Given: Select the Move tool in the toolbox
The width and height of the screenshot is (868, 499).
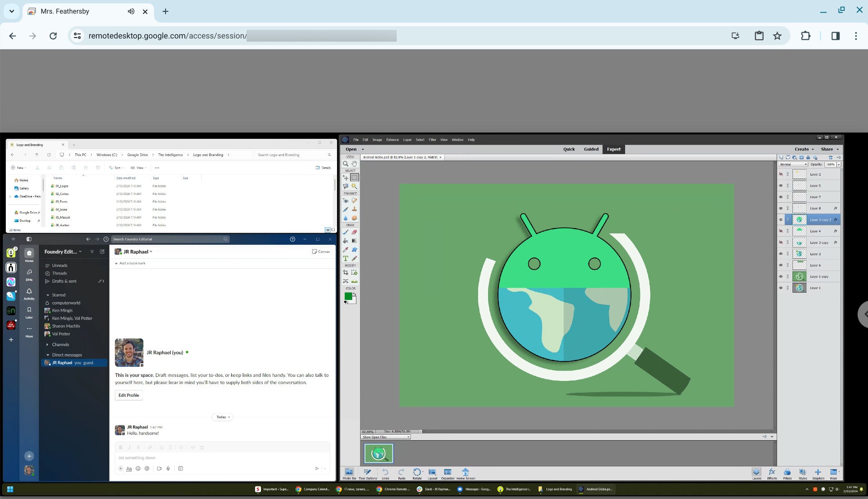Looking at the screenshot, I should 346,178.
